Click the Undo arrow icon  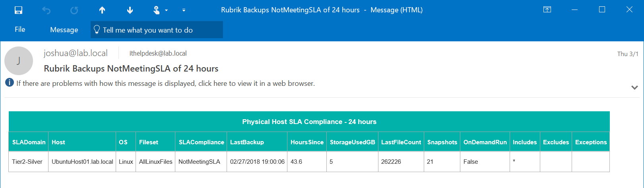[x=47, y=10]
